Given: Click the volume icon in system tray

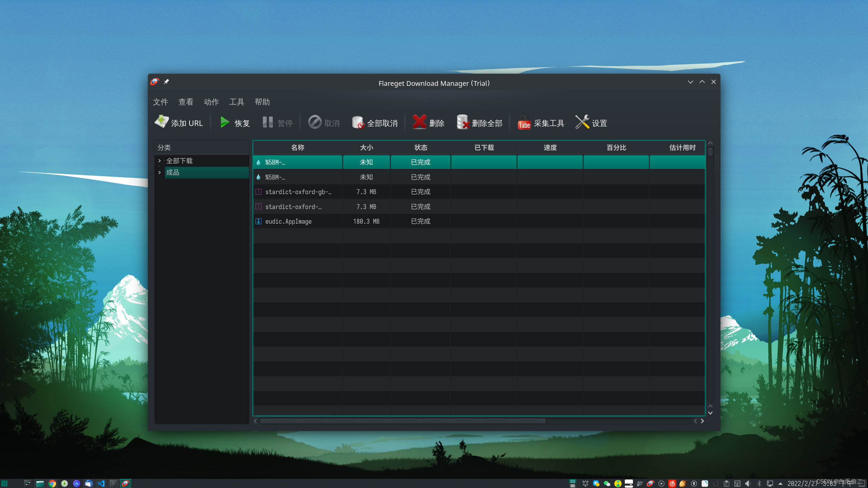Looking at the screenshot, I should pos(748,484).
